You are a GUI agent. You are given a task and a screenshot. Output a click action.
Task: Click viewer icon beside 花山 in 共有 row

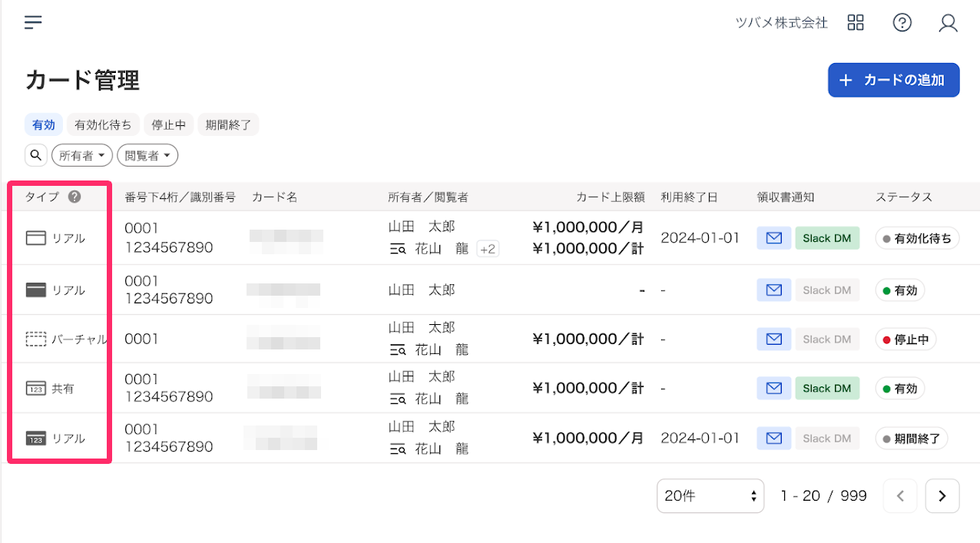(x=397, y=399)
